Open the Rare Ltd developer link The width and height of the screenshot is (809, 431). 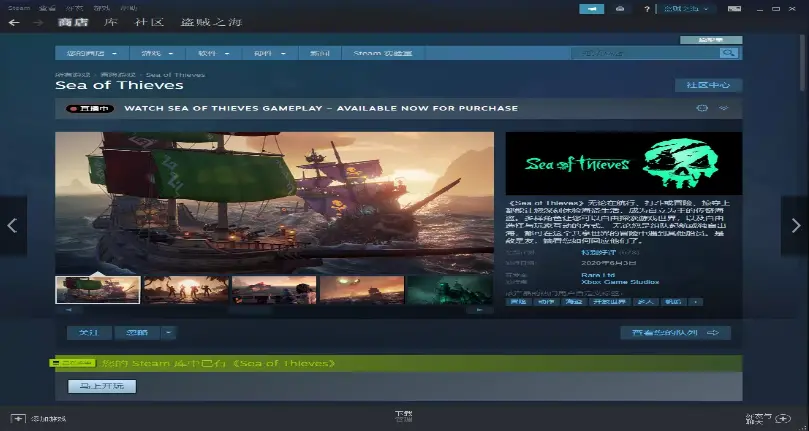pos(598,275)
